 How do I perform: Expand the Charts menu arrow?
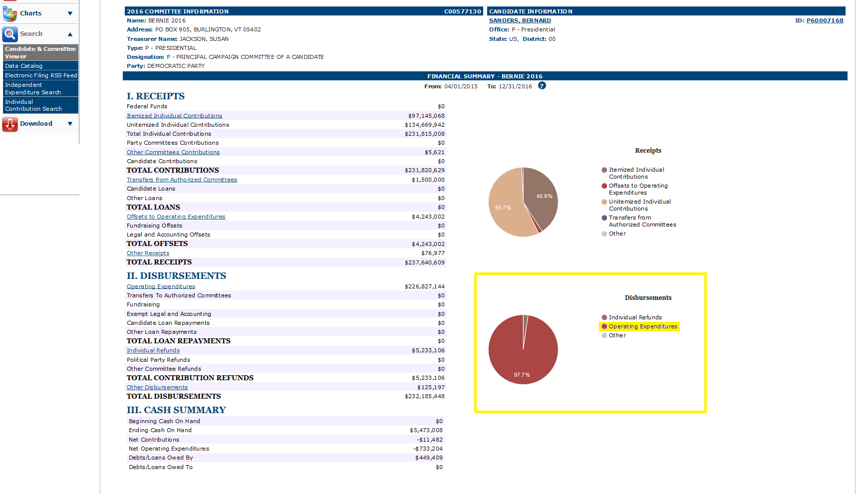pos(70,13)
